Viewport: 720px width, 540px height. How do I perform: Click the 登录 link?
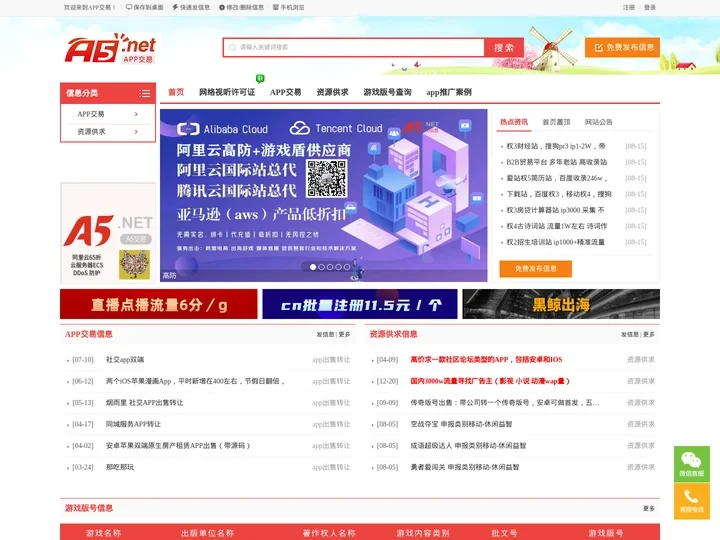click(650, 7)
